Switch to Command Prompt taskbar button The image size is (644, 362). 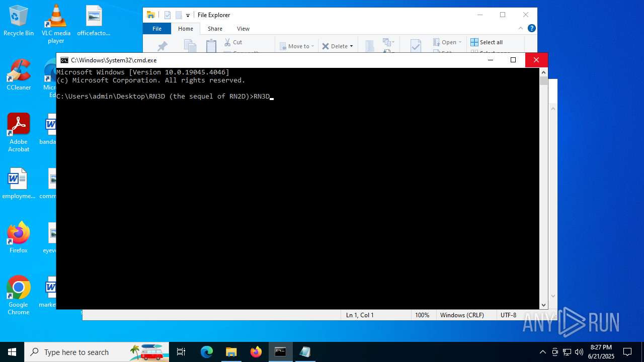point(280,352)
